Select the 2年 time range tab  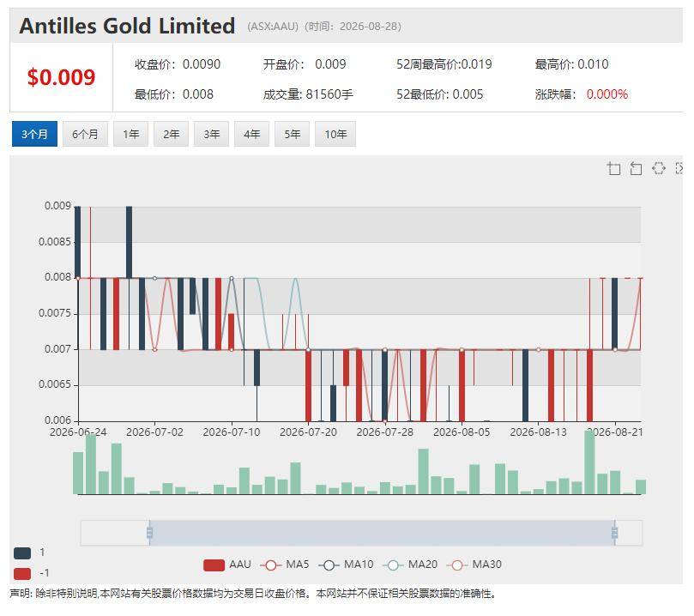pyautogui.click(x=172, y=134)
